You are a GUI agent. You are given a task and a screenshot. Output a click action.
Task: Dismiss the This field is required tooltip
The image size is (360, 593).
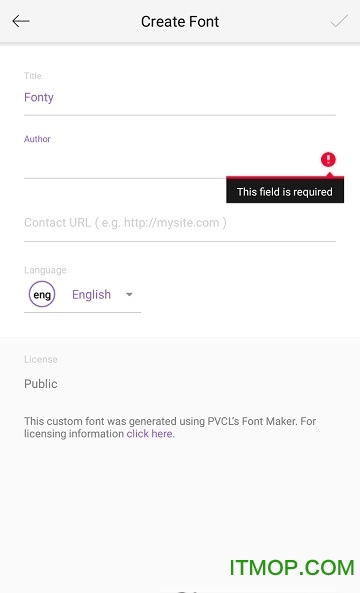(285, 190)
